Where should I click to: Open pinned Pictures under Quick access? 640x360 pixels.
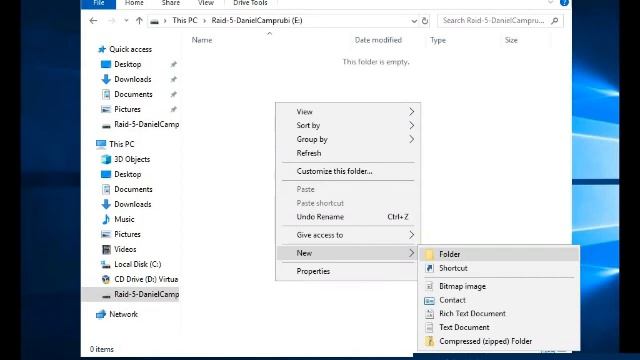click(x=127, y=109)
